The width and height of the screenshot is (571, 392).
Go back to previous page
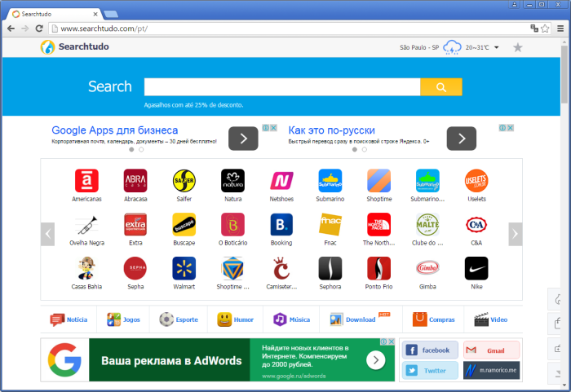(11, 29)
